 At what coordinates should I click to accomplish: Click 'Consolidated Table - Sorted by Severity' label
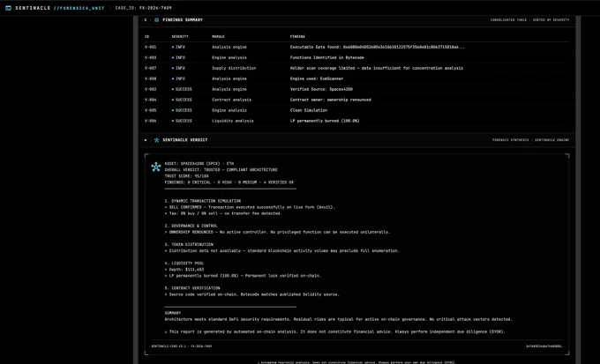pos(529,20)
